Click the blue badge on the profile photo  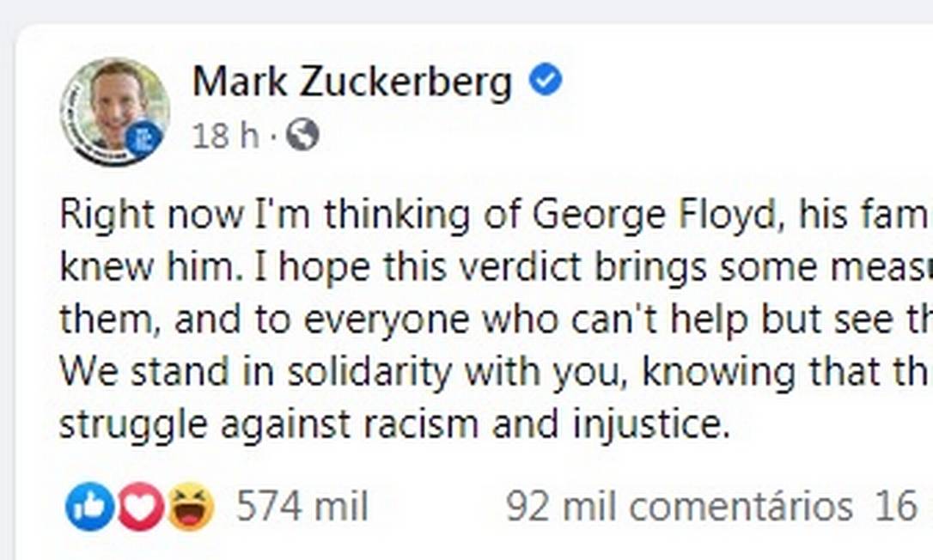pyautogui.click(x=143, y=138)
